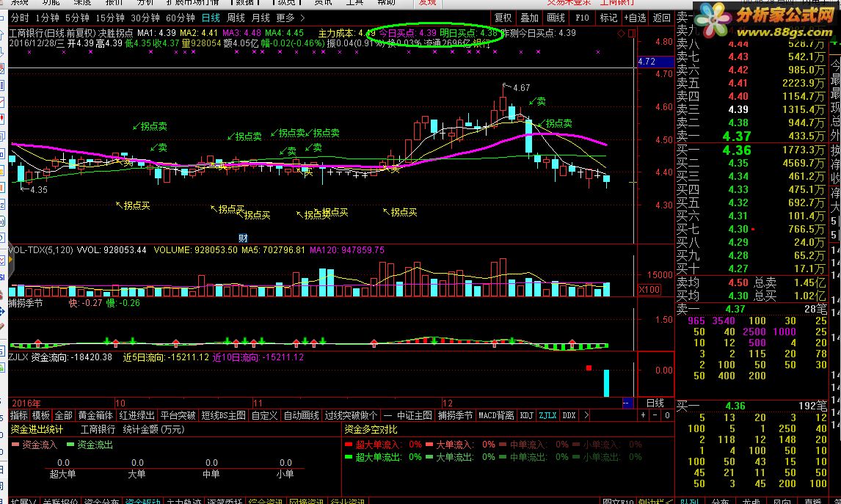
Task: Open the F10 company info
Action: [582, 18]
